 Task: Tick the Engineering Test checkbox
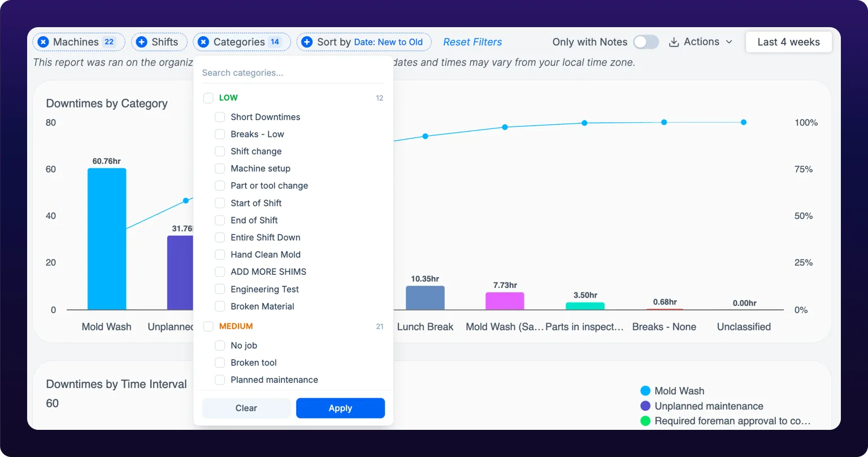tap(220, 289)
